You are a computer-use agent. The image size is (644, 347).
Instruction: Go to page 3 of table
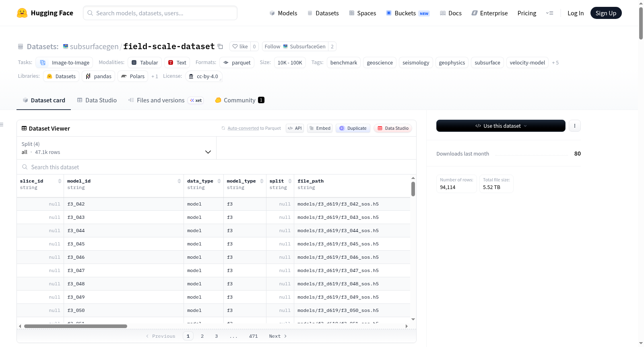[216, 336]
